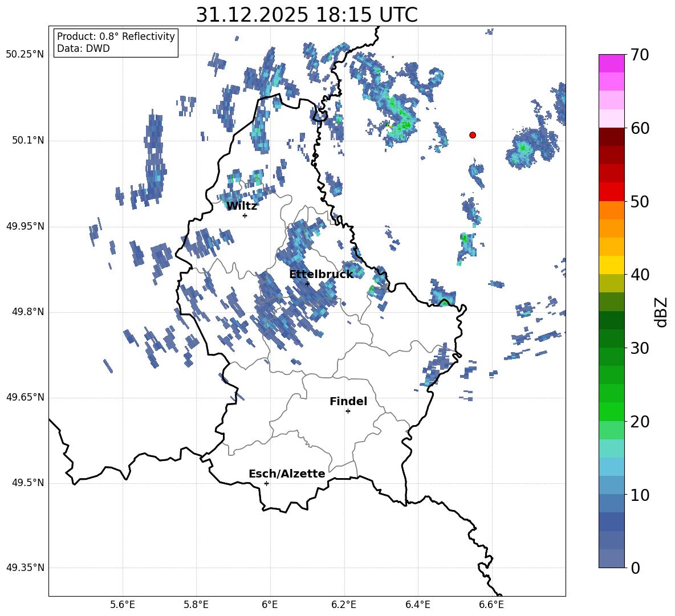Screen dimensions: 675x616
Task: Click the 49.65°N latitude label
Action: 25,397
